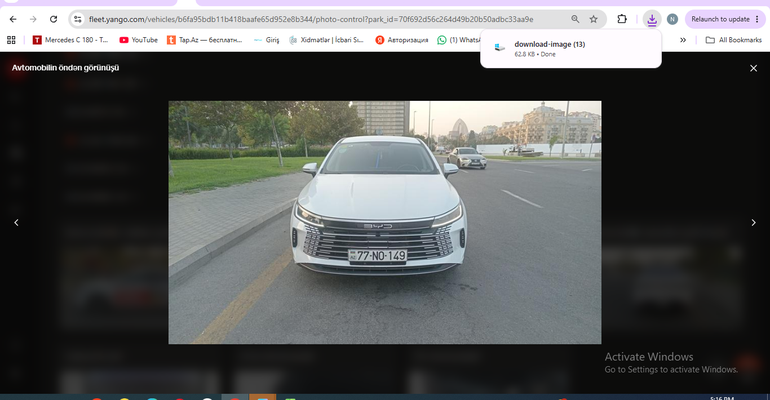This screenshot has width=770, height=400.
Task: Open Chrome three-dot menu
Action: (x=757, y=19)
